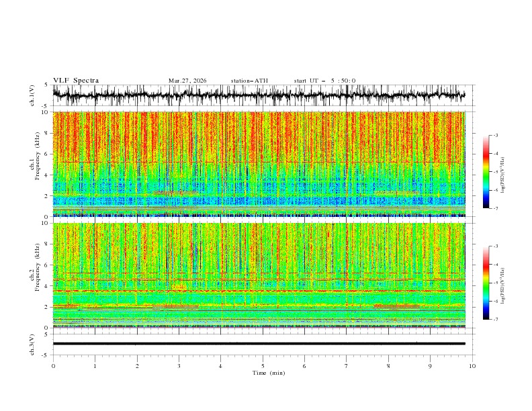The image size is (532, 411).
Task: Click the ch.1 colorbar "log(PSD)(V²/Hz)" label
Action: click(503, 175)
